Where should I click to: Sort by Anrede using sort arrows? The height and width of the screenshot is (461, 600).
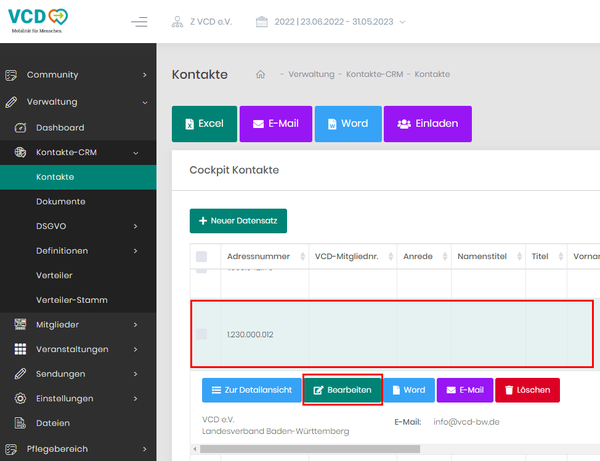[445, 256]
